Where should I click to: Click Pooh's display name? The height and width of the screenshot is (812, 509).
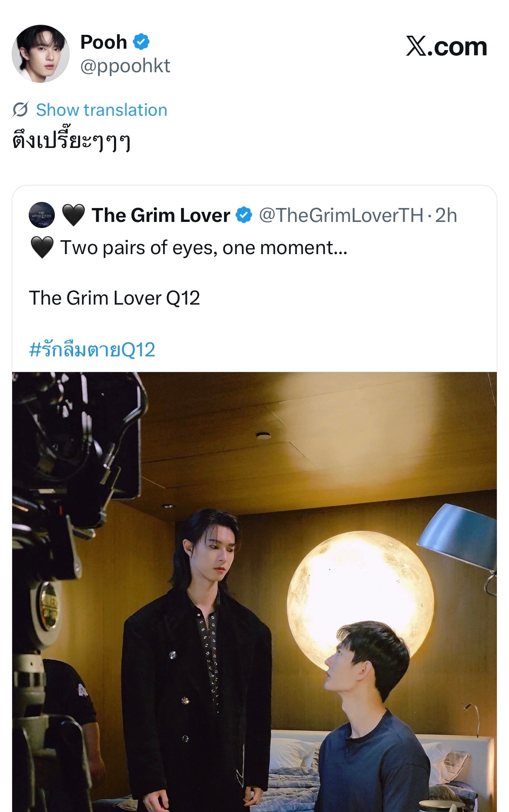(x=104, y=42)
